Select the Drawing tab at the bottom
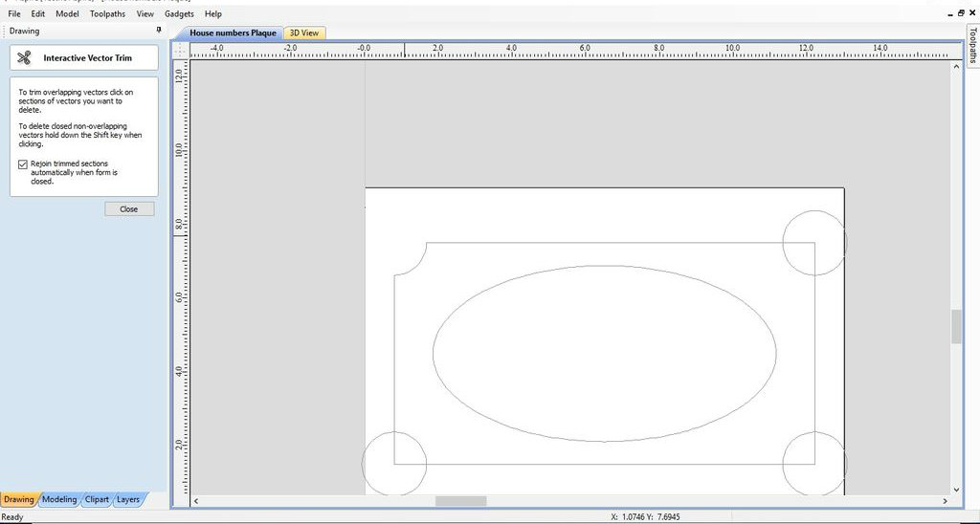 click(x=19, y=500)
